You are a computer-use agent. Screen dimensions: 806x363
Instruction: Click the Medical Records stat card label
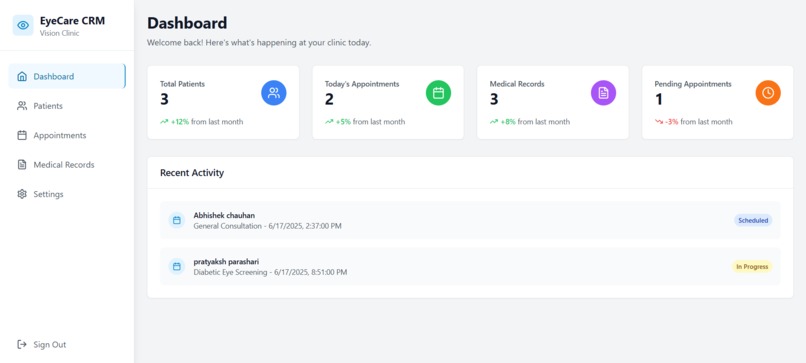point(517,84)
